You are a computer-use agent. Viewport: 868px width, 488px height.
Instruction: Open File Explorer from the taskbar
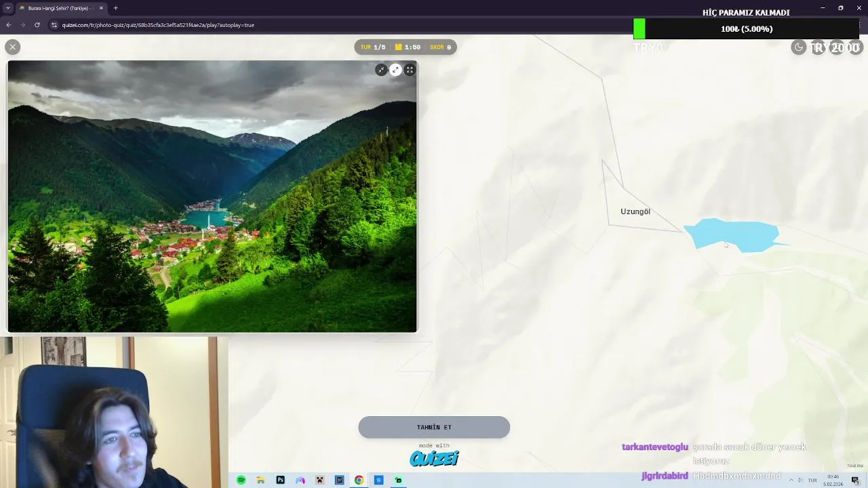[260, 480]
